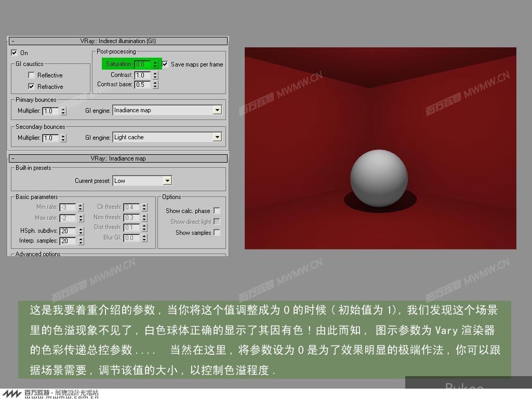Open Secondary bounces GI engine dropdown

[217, 137]
